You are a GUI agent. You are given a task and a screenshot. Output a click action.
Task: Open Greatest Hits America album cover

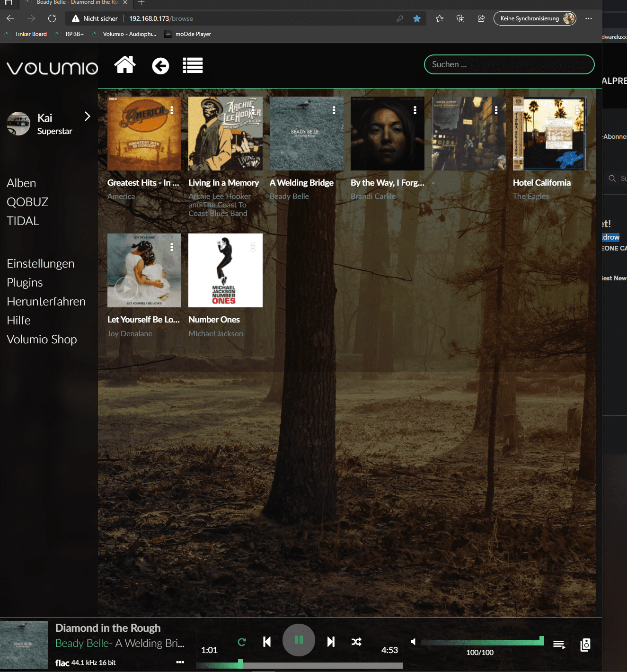(144, 134)
